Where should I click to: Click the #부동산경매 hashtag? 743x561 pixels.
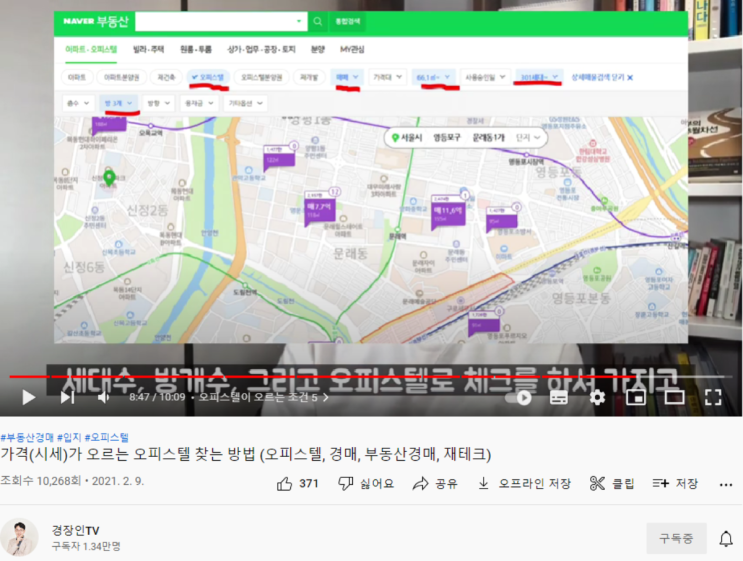point(27,437)
